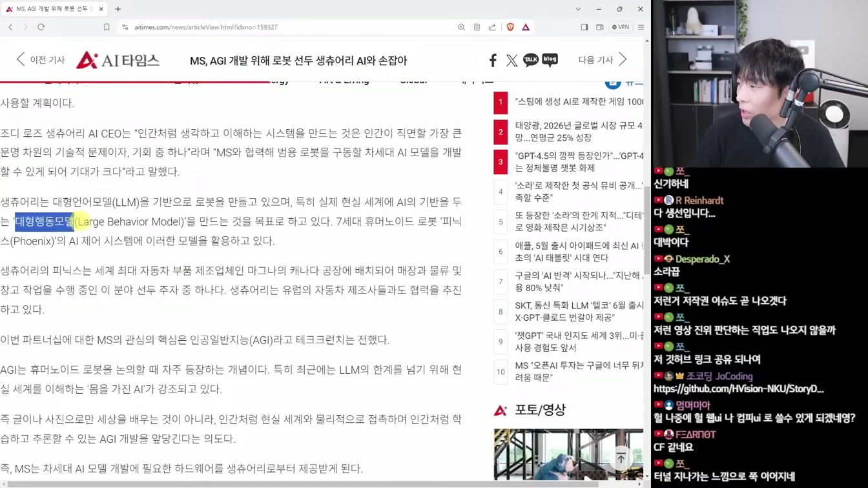Click chat username 'Desperado_X'
Screen dimensions: 868x488
click(703, 259)
